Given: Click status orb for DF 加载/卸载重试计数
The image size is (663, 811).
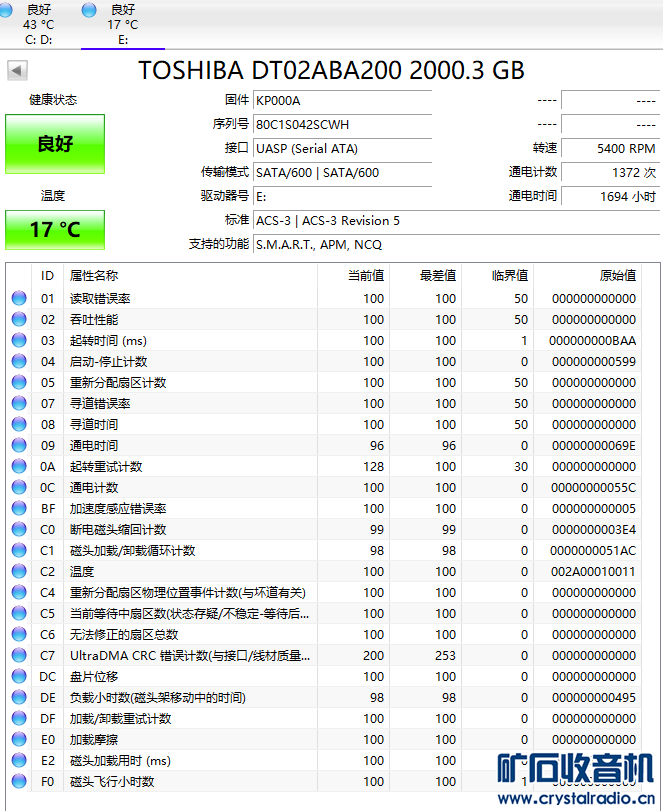Looking at the screenshot, I should point(19,718).
